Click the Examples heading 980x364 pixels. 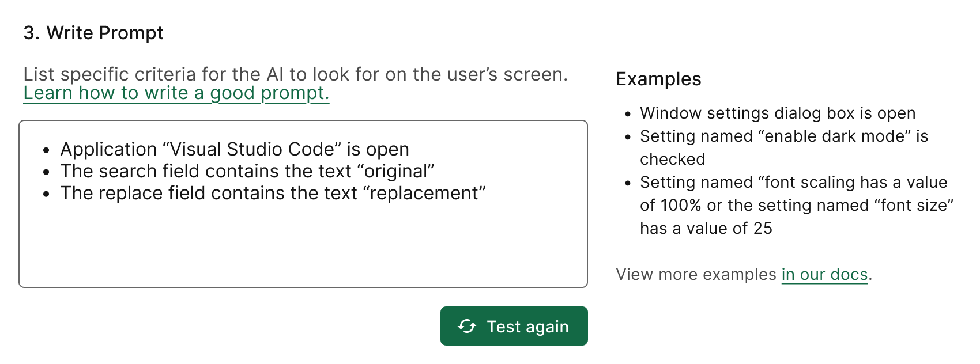pyautogui.click(x=658, y=79)
